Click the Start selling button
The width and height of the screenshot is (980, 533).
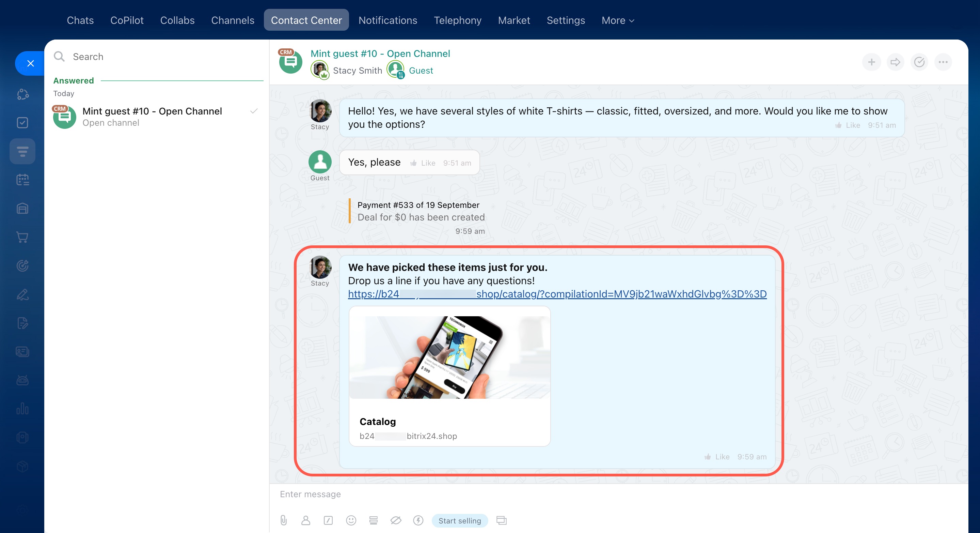460,520
